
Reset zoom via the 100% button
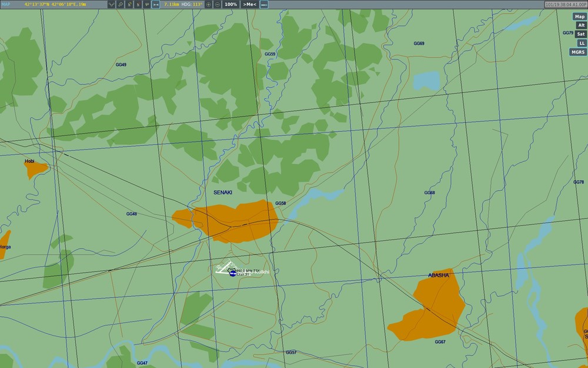(230, 5)
